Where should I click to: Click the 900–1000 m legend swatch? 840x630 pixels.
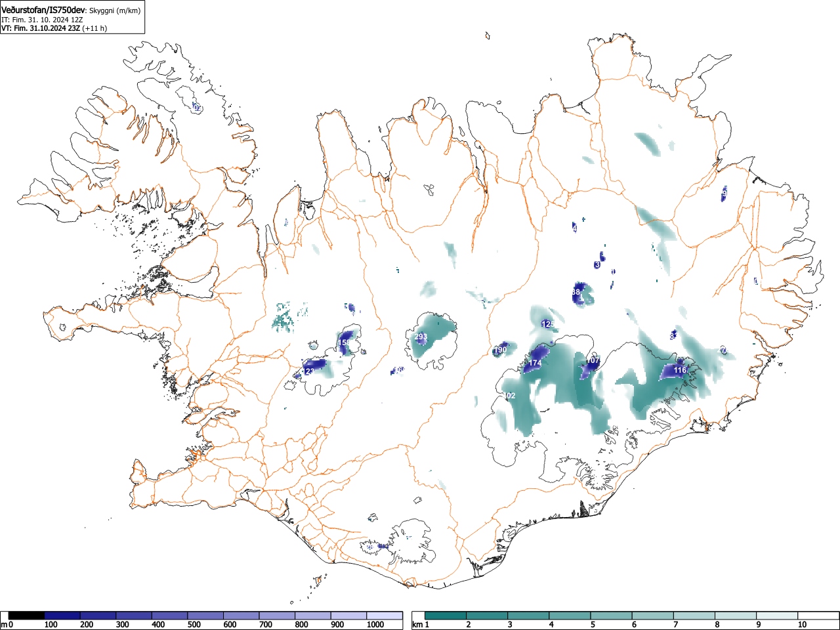pos(348,616)
